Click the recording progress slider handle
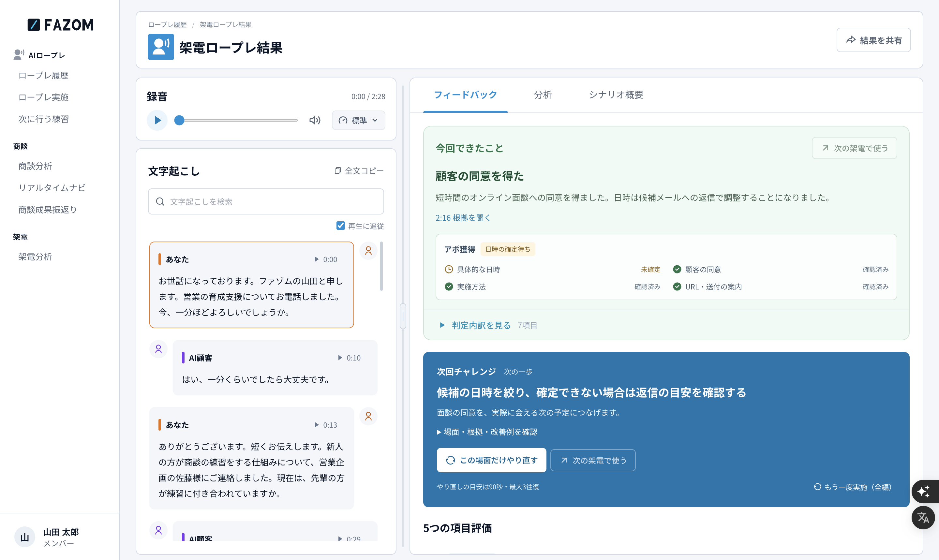939x560 pixels. (179, 120)
